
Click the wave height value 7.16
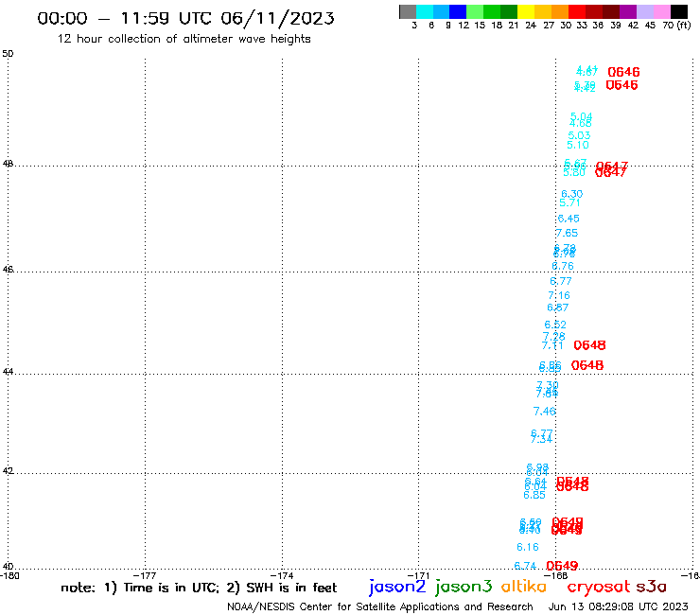click(x=559, y=295)
